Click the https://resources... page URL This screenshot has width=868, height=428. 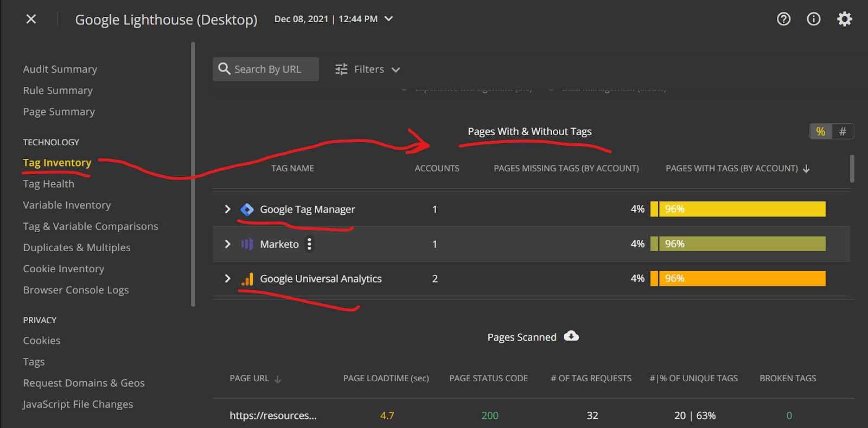(x=273, y=416)
